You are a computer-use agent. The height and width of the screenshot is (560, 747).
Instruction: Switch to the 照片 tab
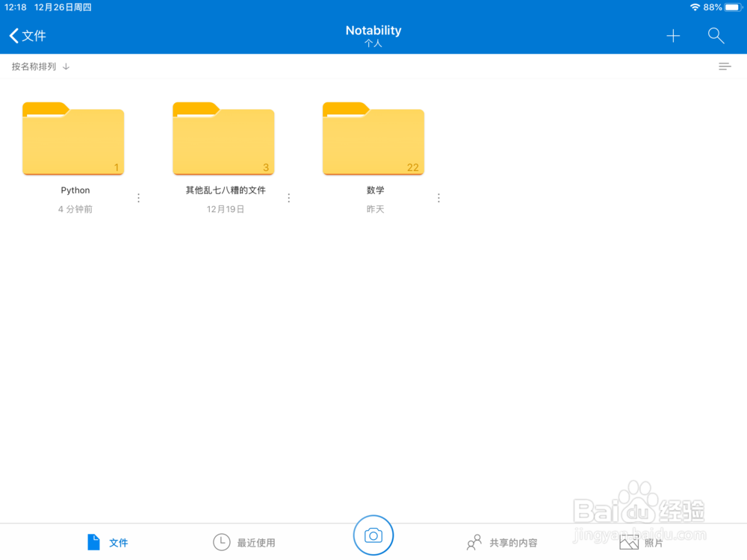(641, 542)
